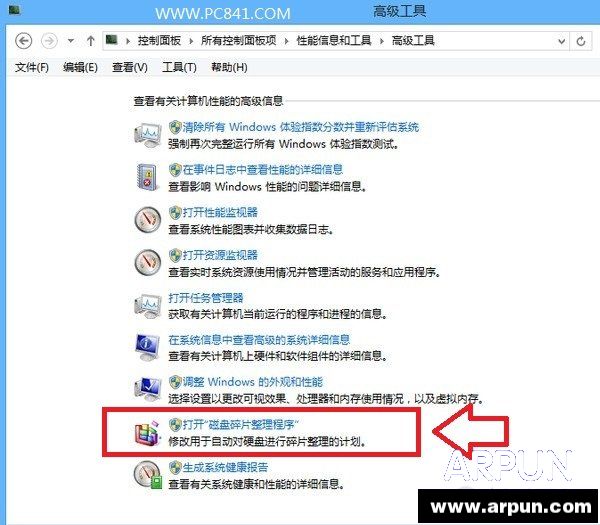Screen dimensions: 600x525
Task: Open the 帮助(H) menu
Action: pyautogui.click(x=229, y=68)
